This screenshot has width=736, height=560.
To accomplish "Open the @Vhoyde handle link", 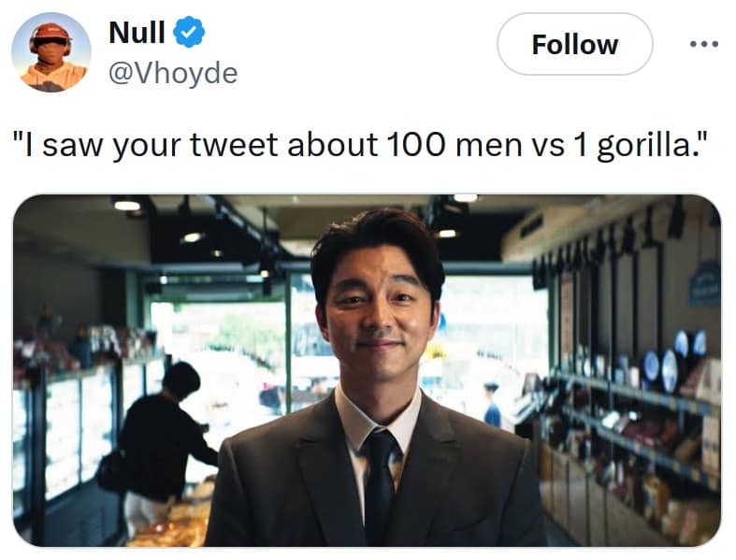I will click(173, 72).
